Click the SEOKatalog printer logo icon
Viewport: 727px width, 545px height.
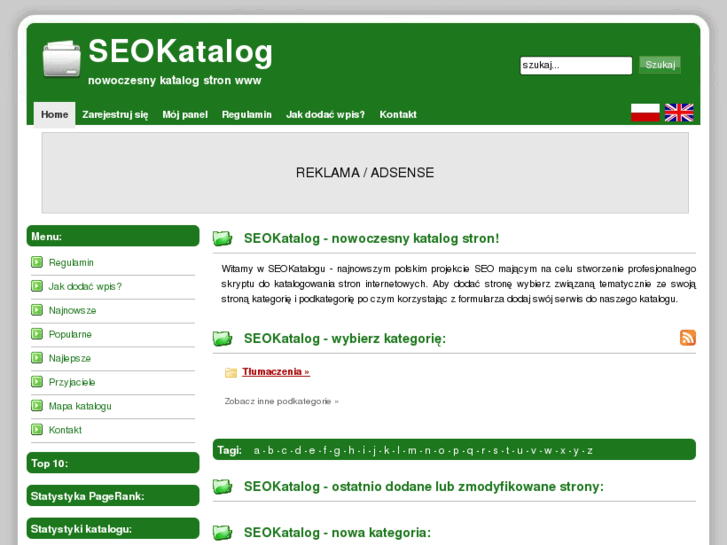(x=61, y=58)
